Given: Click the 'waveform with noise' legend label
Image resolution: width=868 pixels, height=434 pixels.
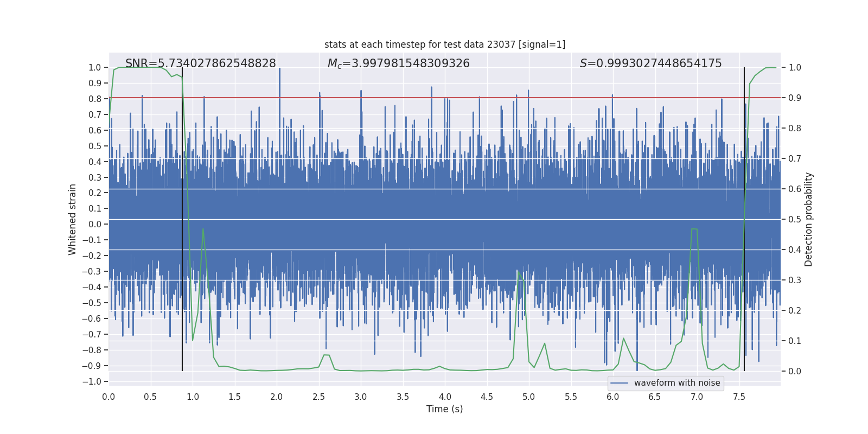Looking at the screenshot, I should click(677, 383).
